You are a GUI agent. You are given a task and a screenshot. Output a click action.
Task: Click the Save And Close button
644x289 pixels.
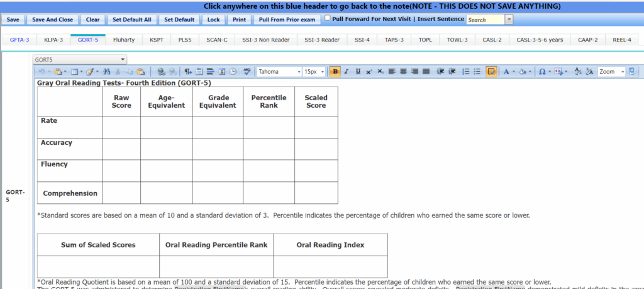(x=52, y=20)
